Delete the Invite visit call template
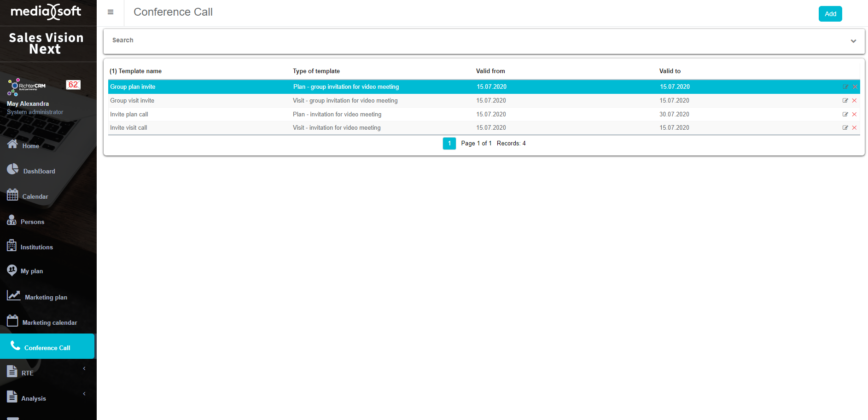Viewport: 868px width, 420px height. click(x=854, y=128)
